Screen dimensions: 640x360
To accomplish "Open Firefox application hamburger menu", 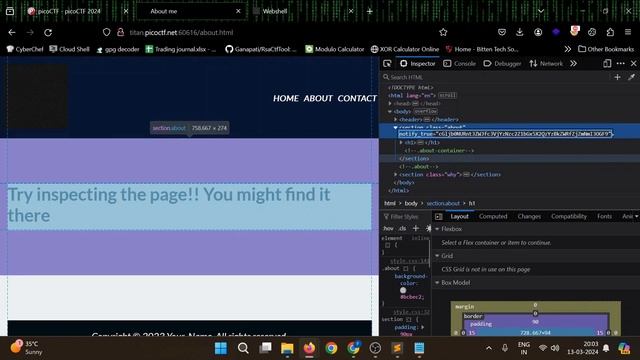I will click(x=628, y=32).
